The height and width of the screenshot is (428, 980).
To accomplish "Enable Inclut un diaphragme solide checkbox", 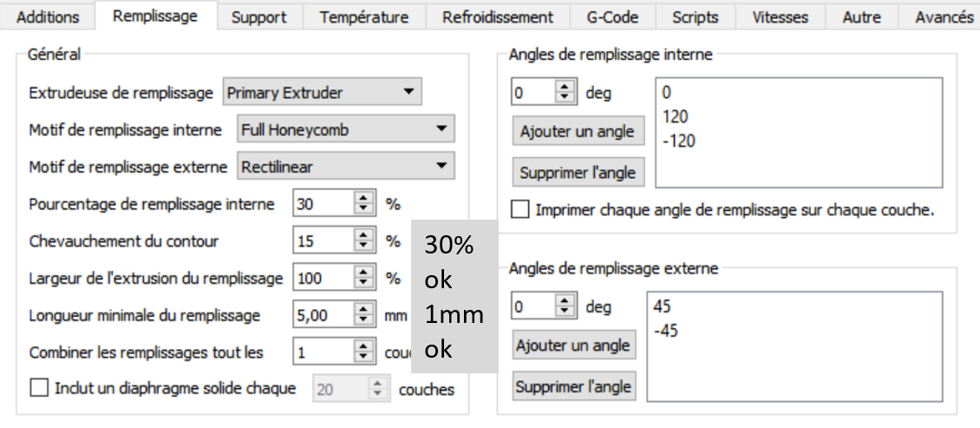I will tap(40, 388).
